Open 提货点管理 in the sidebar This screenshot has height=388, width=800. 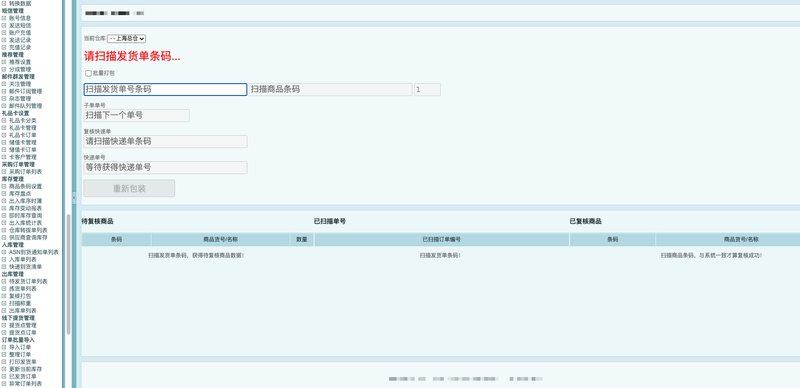pos(23,325)
